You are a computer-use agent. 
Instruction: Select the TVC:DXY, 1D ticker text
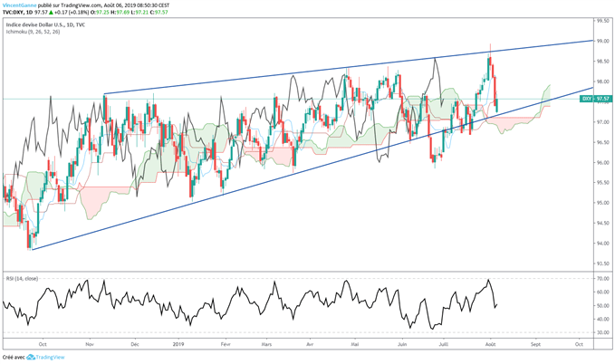17,12
